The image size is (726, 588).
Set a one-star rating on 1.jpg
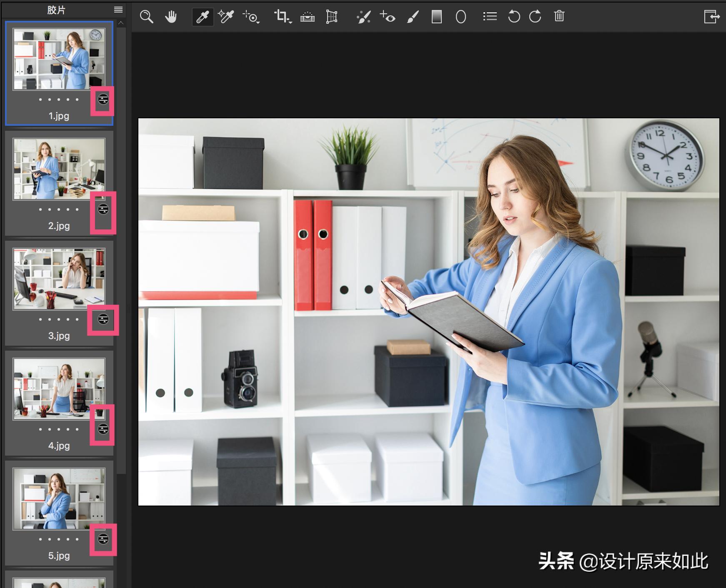(40, 100)
